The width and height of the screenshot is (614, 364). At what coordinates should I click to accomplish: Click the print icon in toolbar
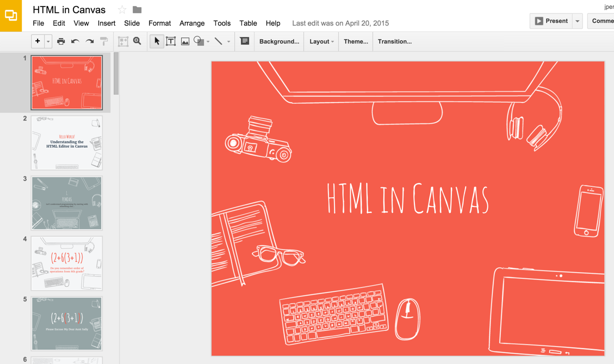coord(61,41)
